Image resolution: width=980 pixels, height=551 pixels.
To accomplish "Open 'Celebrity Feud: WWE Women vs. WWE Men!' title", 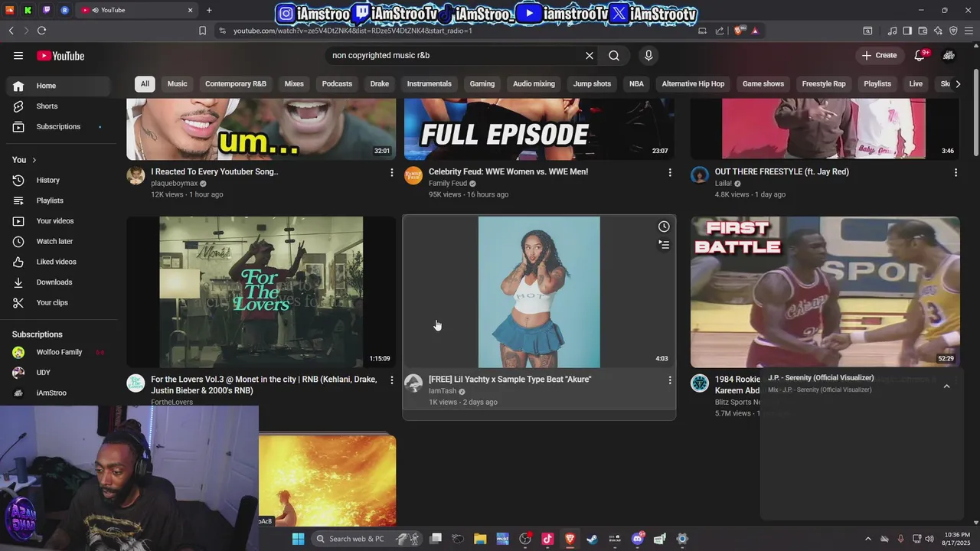I will click(x=508, y=171).
